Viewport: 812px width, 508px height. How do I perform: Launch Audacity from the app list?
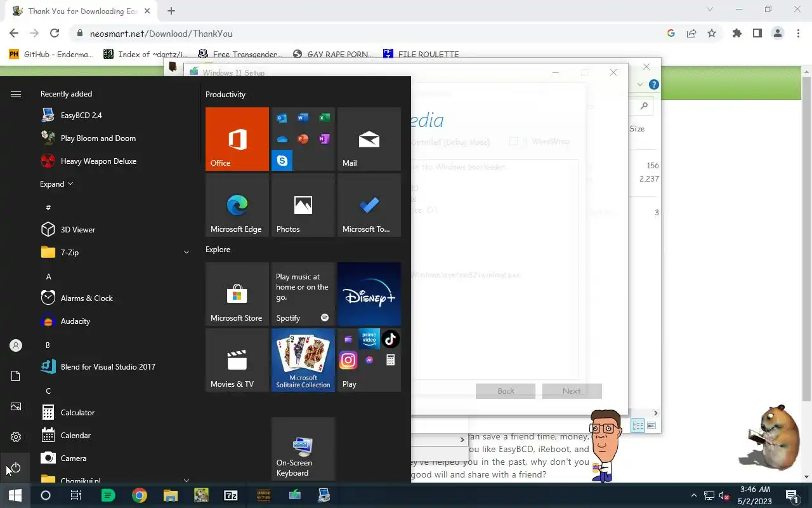[x=114, y=321]
